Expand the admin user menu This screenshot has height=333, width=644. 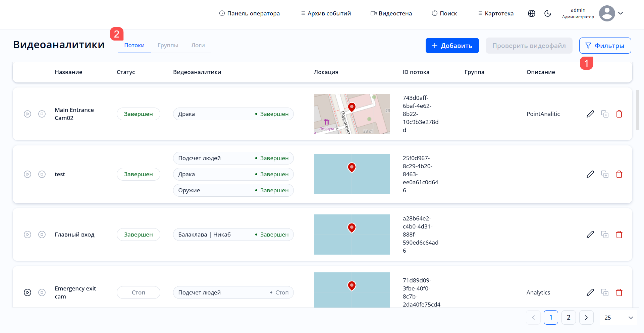[x=620, y=13]
